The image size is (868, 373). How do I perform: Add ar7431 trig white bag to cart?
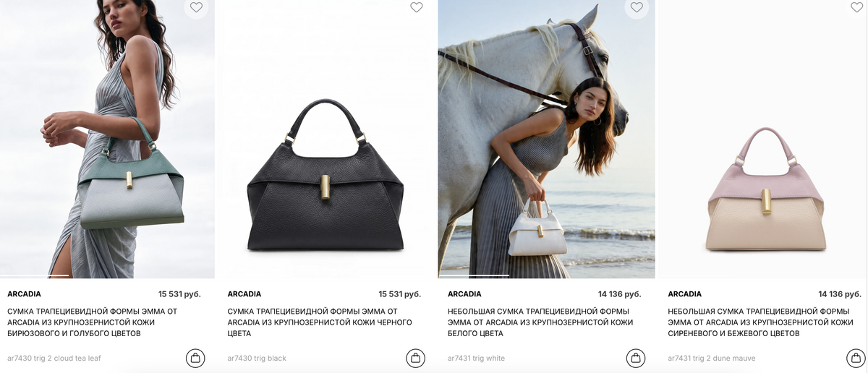tap(635, 357)
